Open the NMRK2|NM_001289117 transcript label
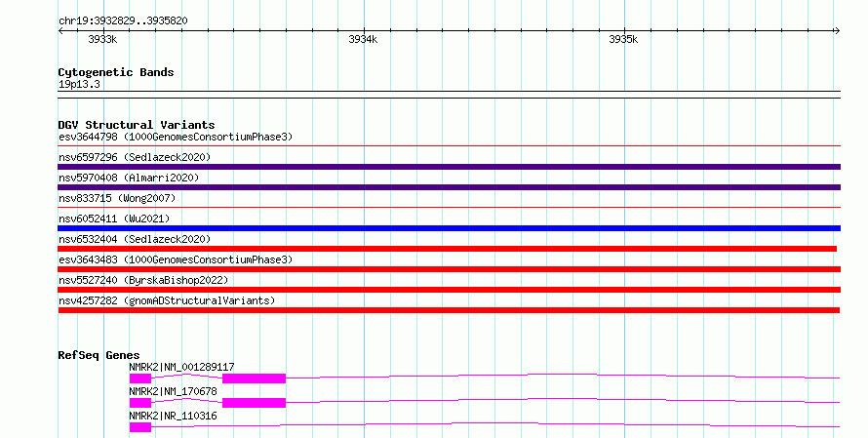The image size is (868, 438). pyautogui.click(x=181, y=367)
